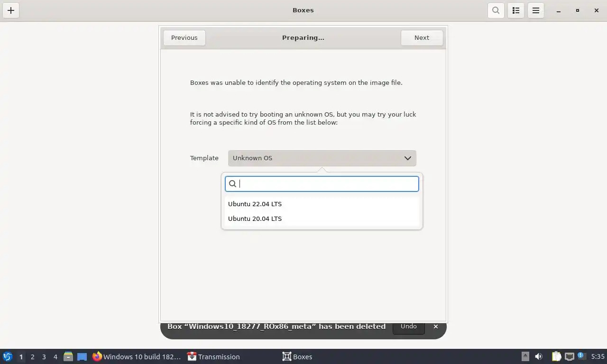Open the clipboard manager tray icon

pyautogui.click(x=556, y=356)
